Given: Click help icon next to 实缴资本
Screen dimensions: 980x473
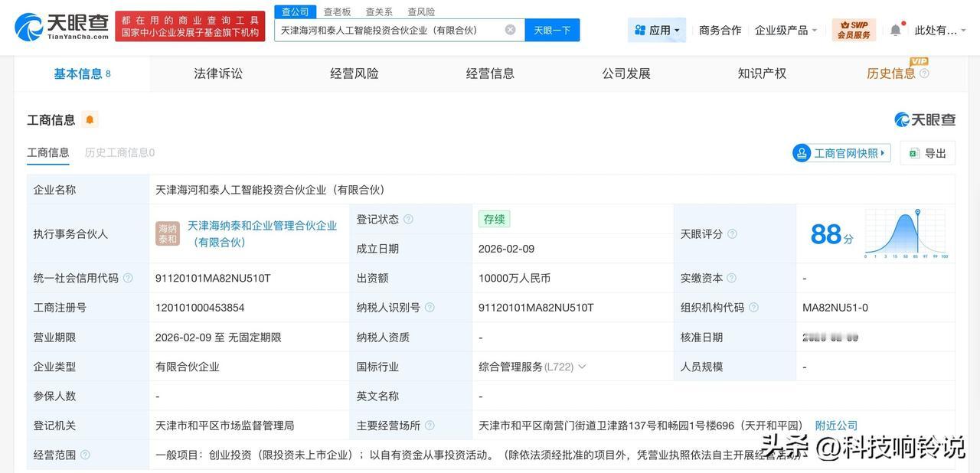Looking at the screenshot, I should click(x=731, y=278).
